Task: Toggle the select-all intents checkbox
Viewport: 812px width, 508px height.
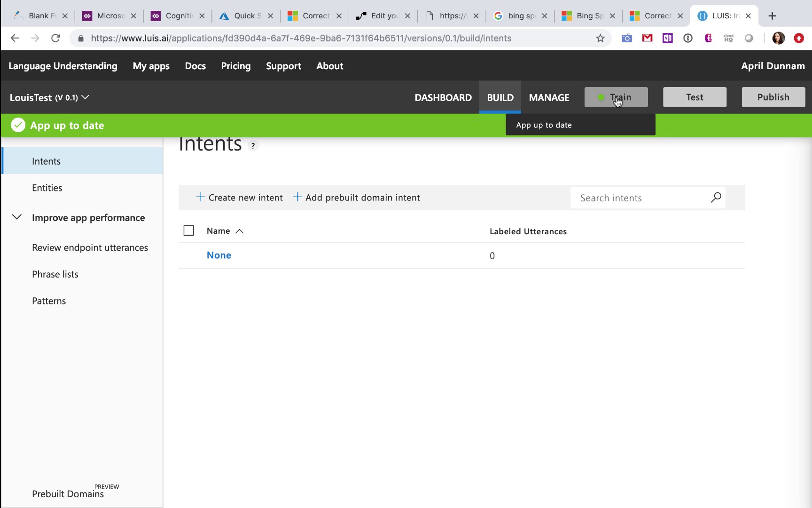Action: pyautogui.click(x=188, y=230)
